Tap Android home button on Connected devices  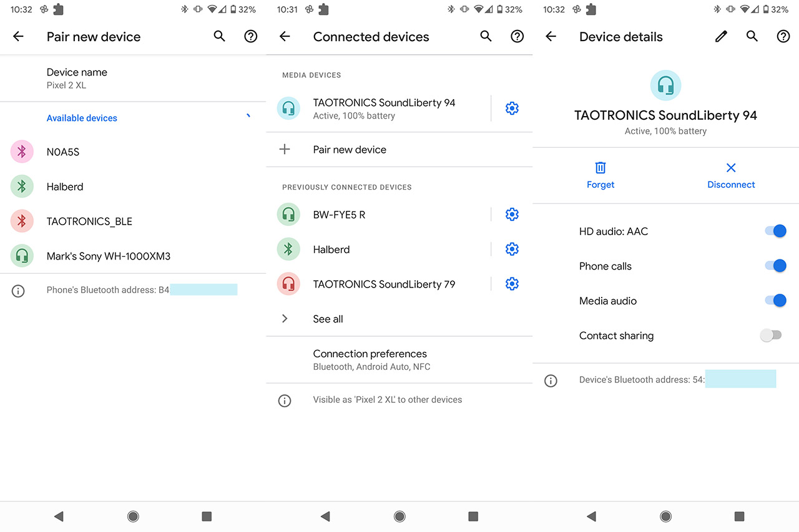399,516
